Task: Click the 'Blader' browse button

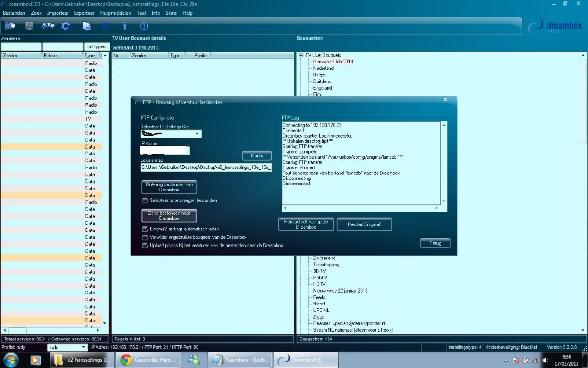Action: [x=257, y=156]
